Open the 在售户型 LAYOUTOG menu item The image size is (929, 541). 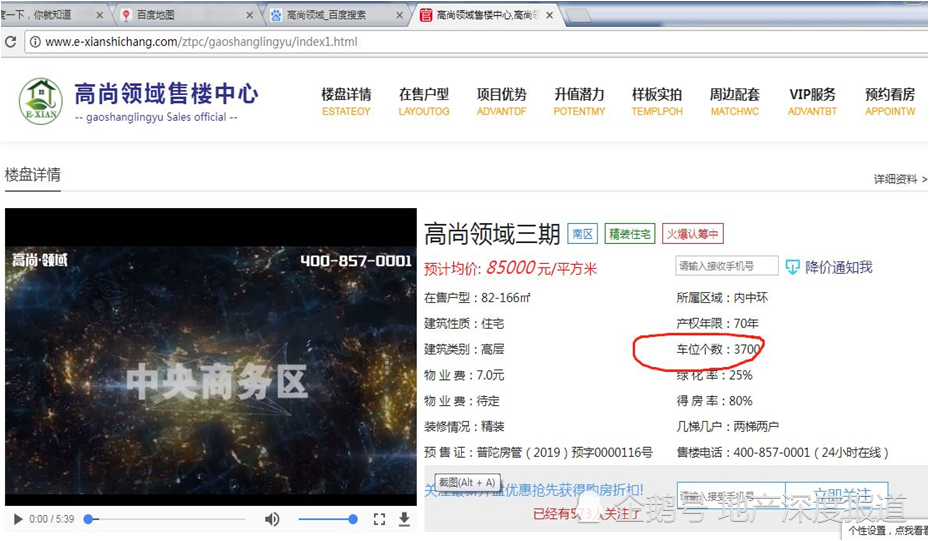pos(424,102)
